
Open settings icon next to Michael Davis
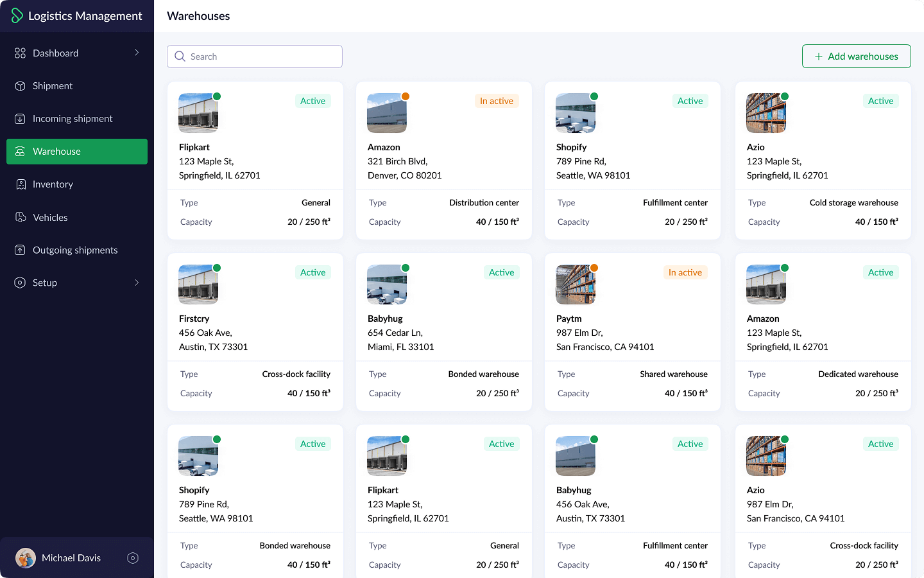(133, 558)
